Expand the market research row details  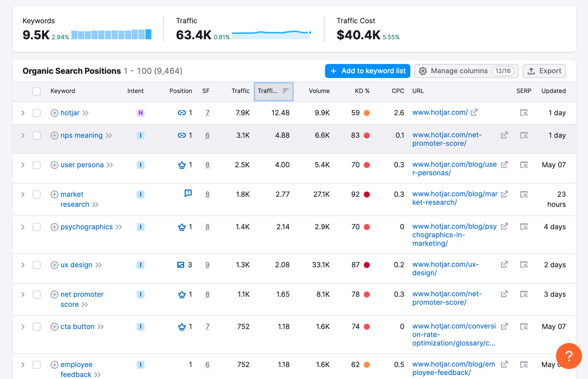point(23,194)
